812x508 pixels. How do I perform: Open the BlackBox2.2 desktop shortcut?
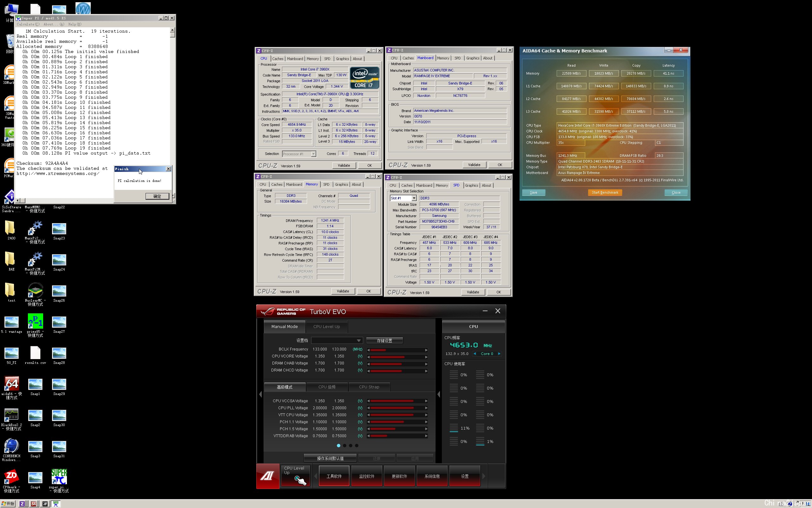click(x=11, y=419)
